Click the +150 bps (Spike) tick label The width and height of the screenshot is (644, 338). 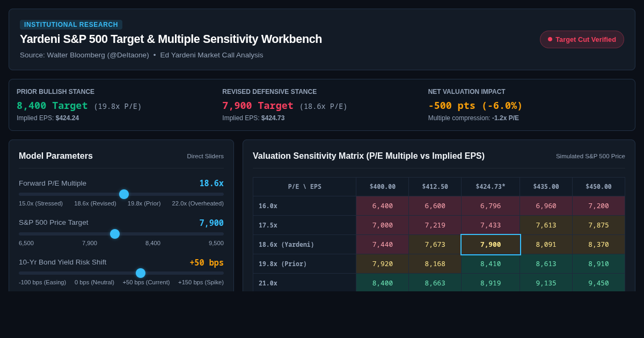[201, 282]
